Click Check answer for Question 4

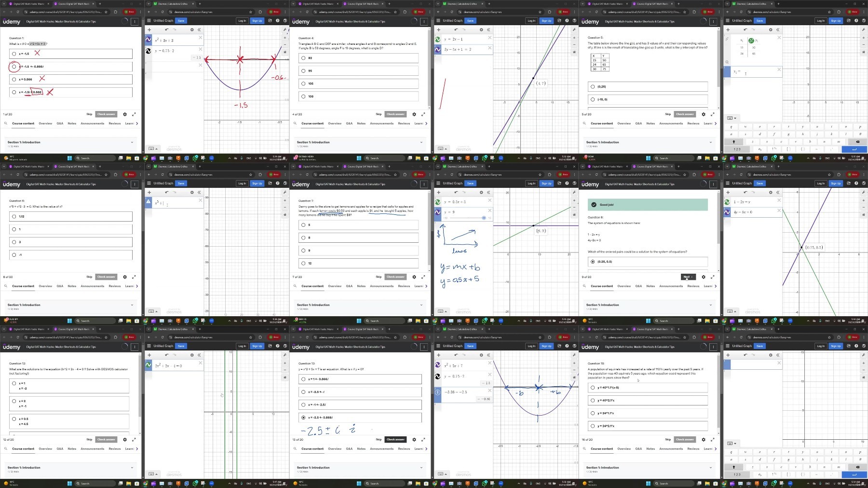(395, 114)
